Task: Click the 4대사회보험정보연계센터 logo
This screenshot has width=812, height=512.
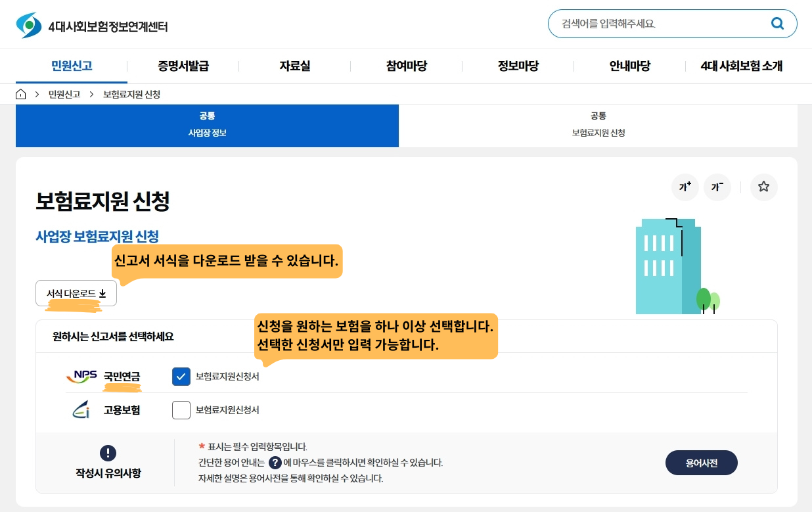Action: [92, 26]
